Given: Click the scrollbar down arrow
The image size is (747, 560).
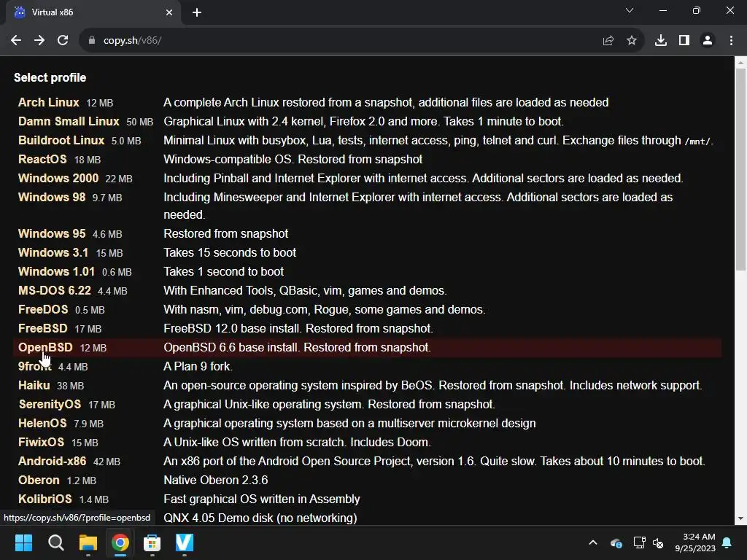Looking at the screenshot, I should [740, 518].
